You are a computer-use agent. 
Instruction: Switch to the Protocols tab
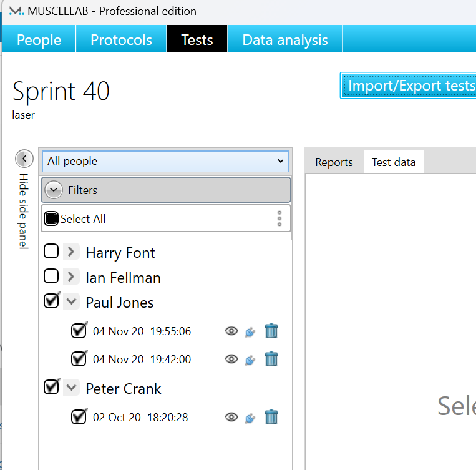click(x=121, y=39)
